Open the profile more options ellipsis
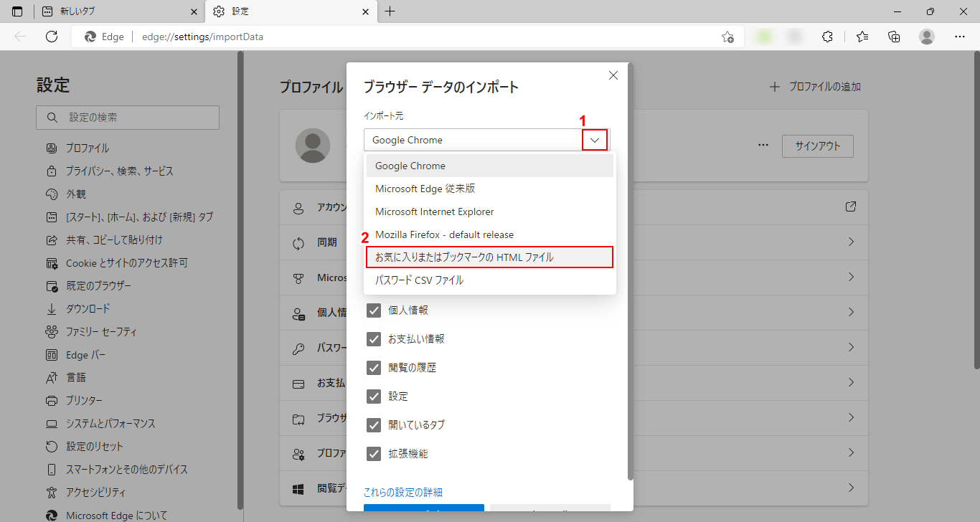Image resolution: width=980 pixels, height=522 pixels. pos(763,146)
